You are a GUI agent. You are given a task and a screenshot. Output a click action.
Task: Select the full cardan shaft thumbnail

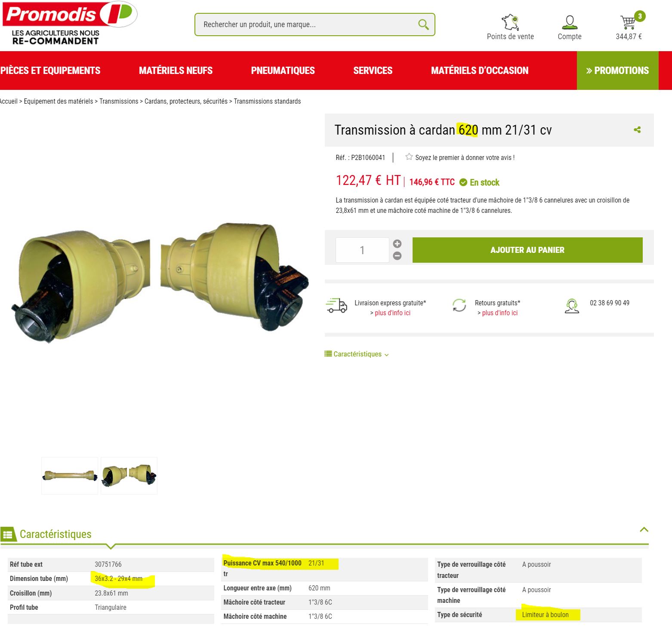(x=70, y=476)
